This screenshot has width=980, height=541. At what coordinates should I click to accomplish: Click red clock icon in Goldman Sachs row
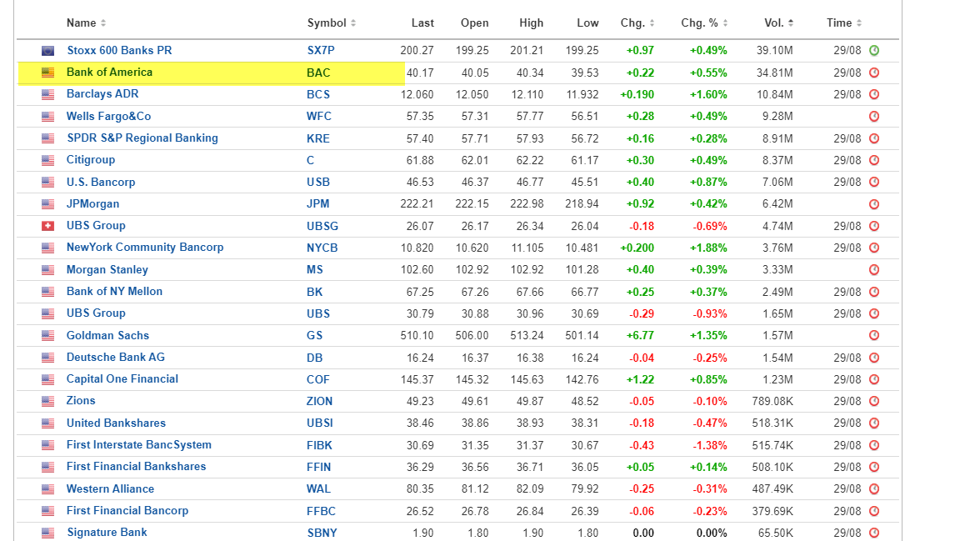(874, 336)
